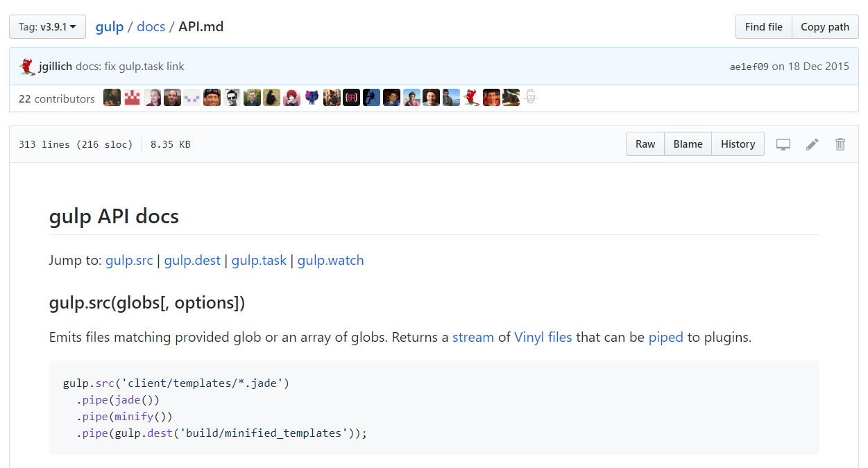The image size is (868, 468).
Task: Open jgillich's user profile link
Action: tap(56, 67)
